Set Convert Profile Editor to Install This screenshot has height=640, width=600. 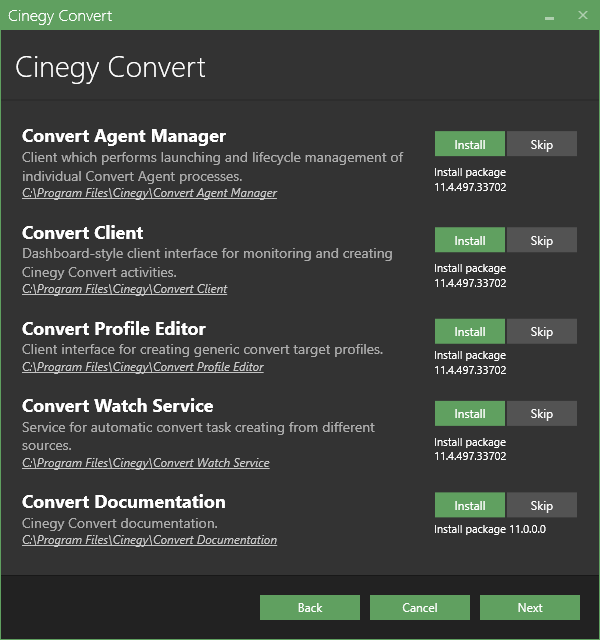click(470, 331)
